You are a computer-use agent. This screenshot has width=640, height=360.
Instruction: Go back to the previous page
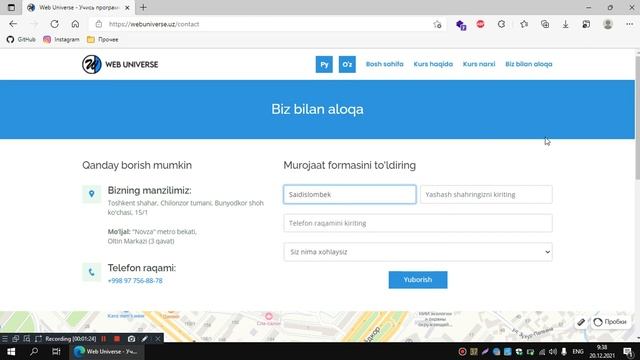[x=13, y=24]
